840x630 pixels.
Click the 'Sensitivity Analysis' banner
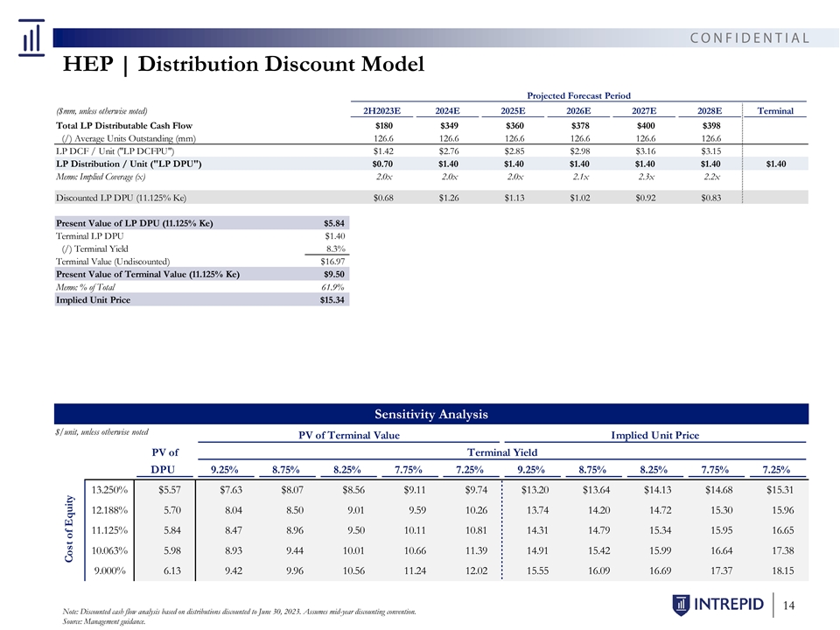point(431,414)
